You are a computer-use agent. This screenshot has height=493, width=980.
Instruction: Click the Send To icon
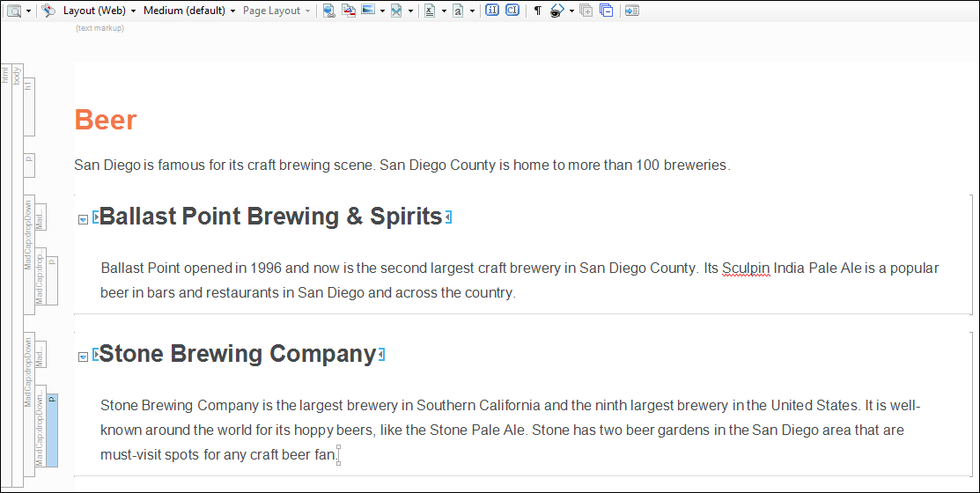click(632, 11)
